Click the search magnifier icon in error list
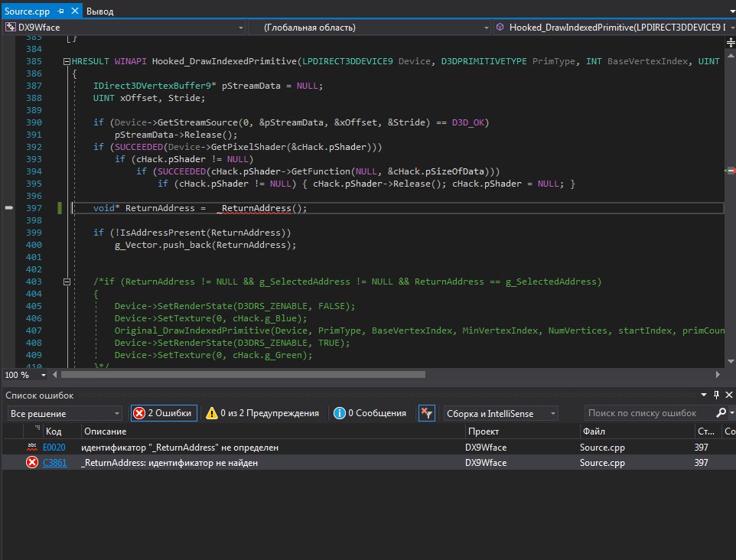 tap(720, 413)
